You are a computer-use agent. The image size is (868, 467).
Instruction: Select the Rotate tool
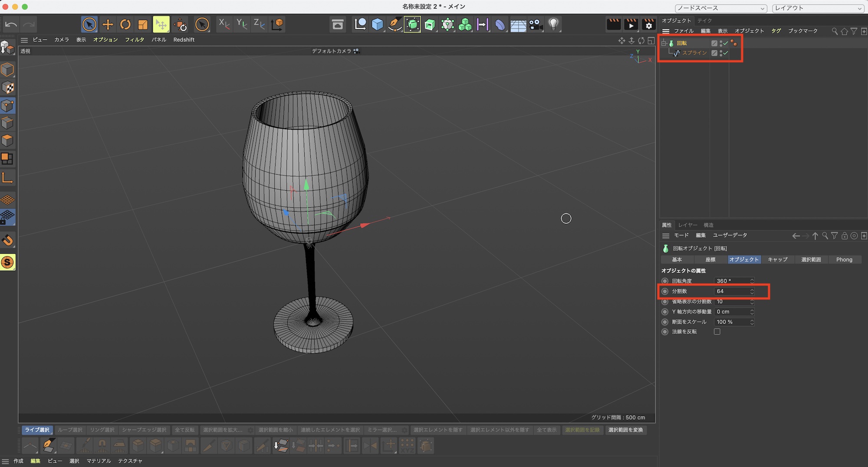[125, 24]
